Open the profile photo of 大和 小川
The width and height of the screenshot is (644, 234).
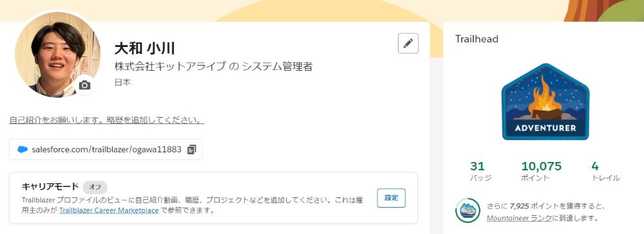[x=57, y=54]
